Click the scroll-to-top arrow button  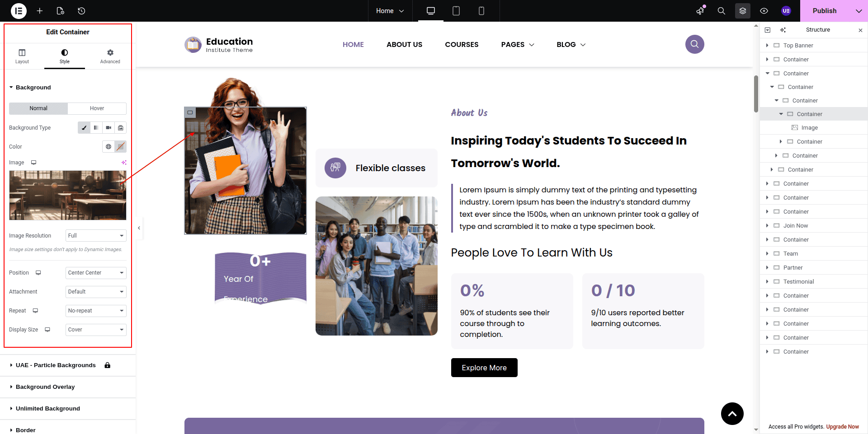pyautogui.click(x=732, y=414)
